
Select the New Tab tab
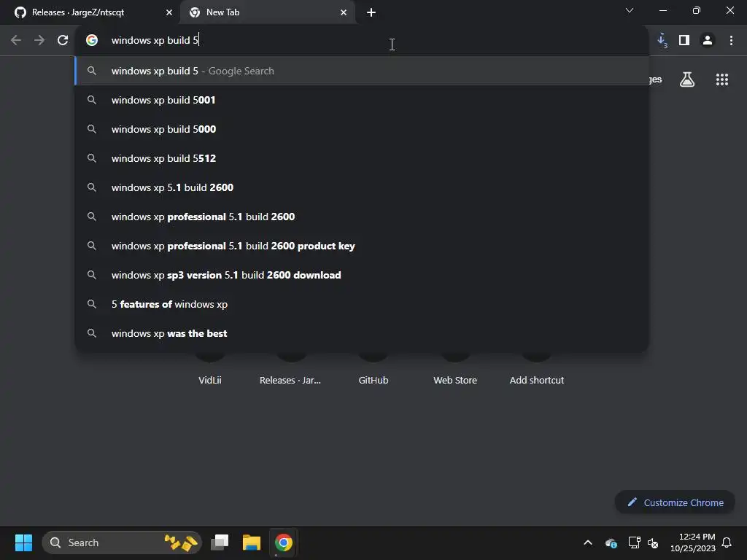coord(267,12)
